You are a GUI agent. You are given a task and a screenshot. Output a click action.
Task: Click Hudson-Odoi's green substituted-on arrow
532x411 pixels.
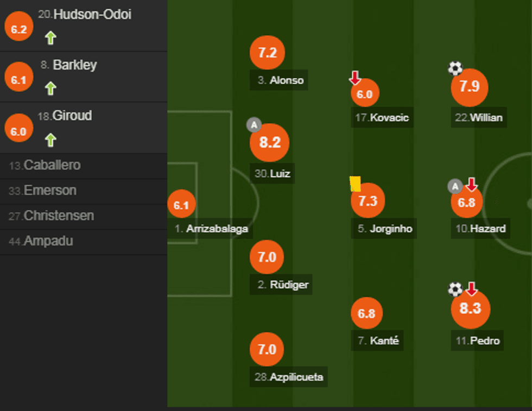click(x=50, y=38)
